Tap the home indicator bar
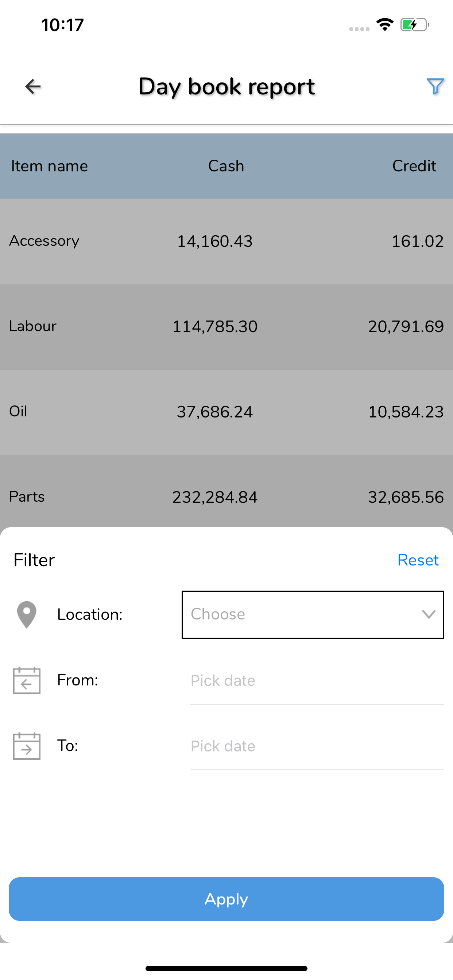Image resolution: width=453 pixels, height=980 pixels. [226, 968]
